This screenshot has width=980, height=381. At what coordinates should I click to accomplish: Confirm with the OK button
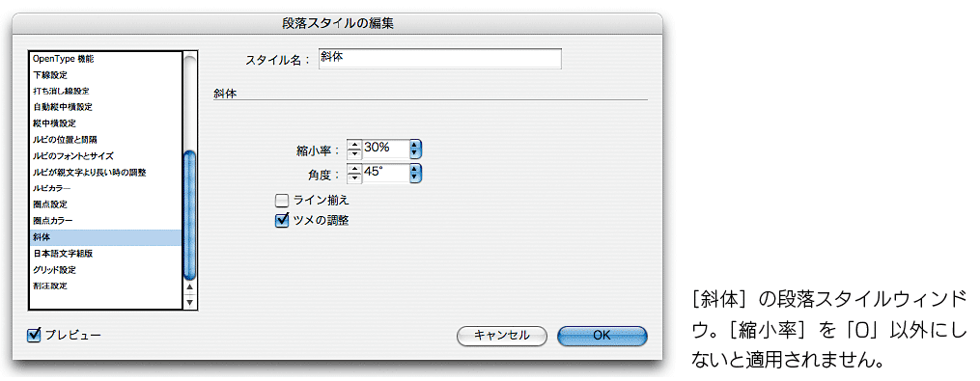602,336
